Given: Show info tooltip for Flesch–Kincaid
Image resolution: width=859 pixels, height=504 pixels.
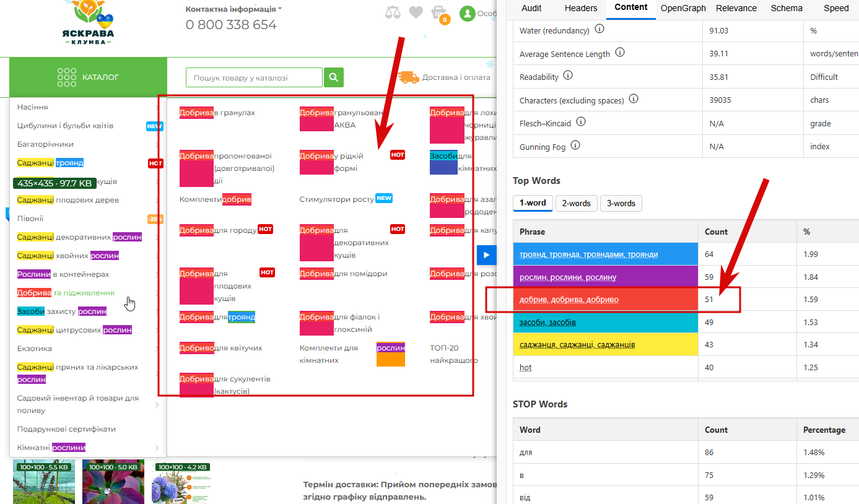Looking at the screenshot, I should (x=580, y=122).
